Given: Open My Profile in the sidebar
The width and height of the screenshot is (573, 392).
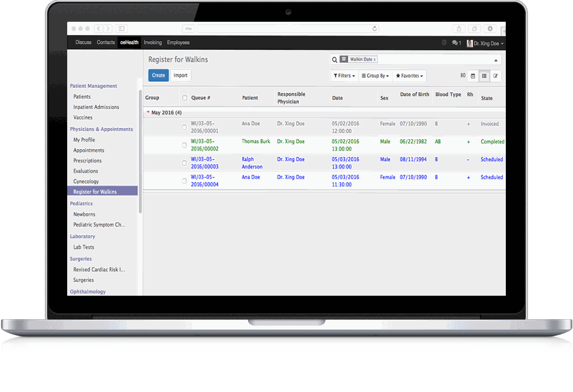Looking at the screenshot, I should tap(84, 140).
